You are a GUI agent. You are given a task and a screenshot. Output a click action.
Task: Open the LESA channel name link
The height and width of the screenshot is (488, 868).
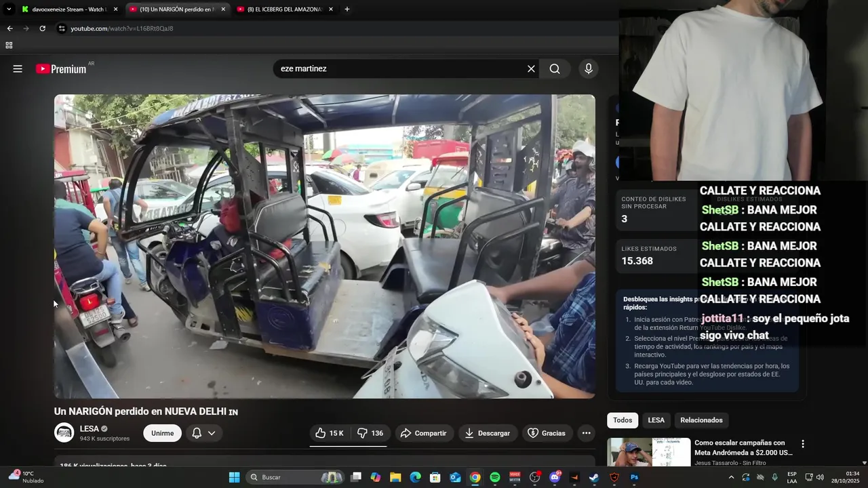point(89,428)
